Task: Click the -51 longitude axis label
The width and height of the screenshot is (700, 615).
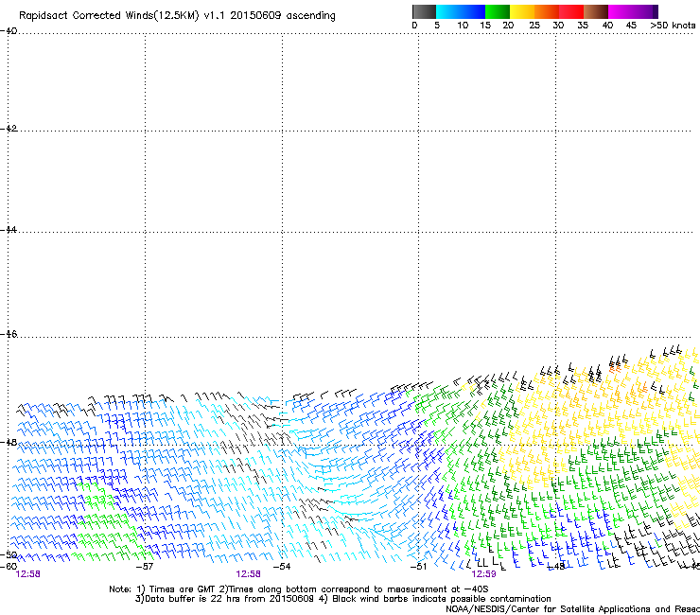Action: pos(419,567)
